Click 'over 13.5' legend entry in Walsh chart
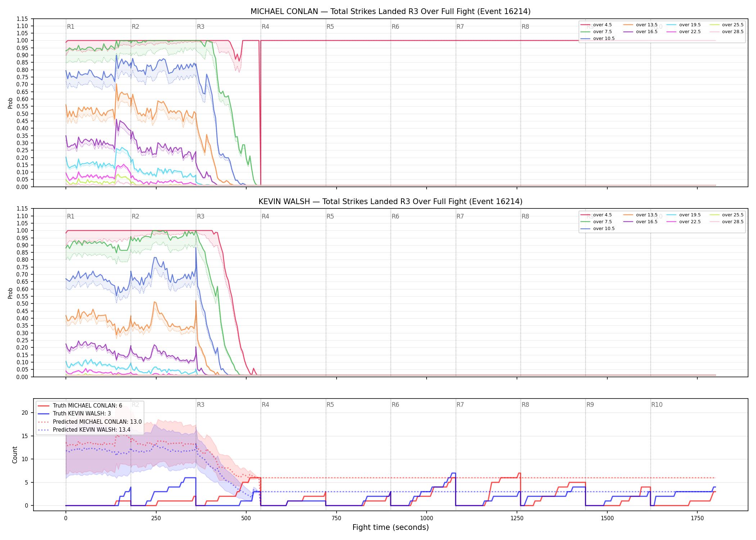The width and height of the screenshot is (756, 540). [x=640, y=215]
